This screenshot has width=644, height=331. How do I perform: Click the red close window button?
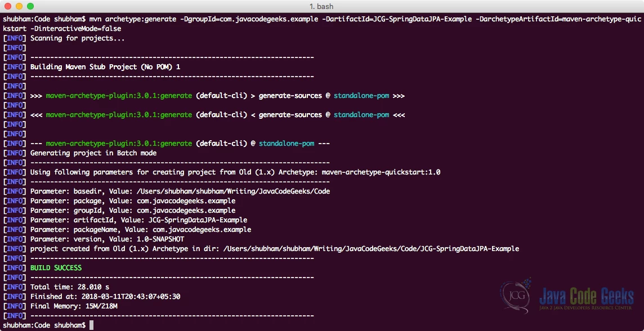(x=7, y=6)
